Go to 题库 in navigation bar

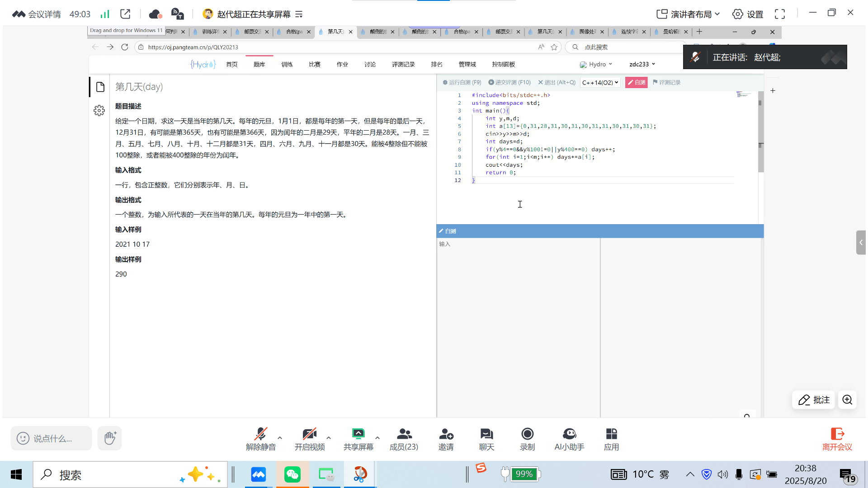(x=259, y=64)
